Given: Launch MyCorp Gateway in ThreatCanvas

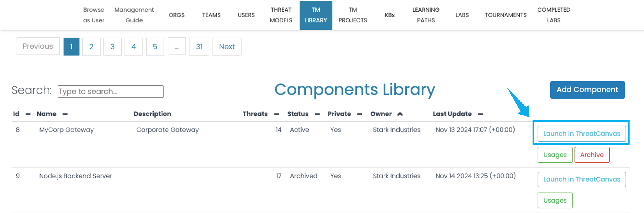Looking at the screenshot, I should [581, 134].
